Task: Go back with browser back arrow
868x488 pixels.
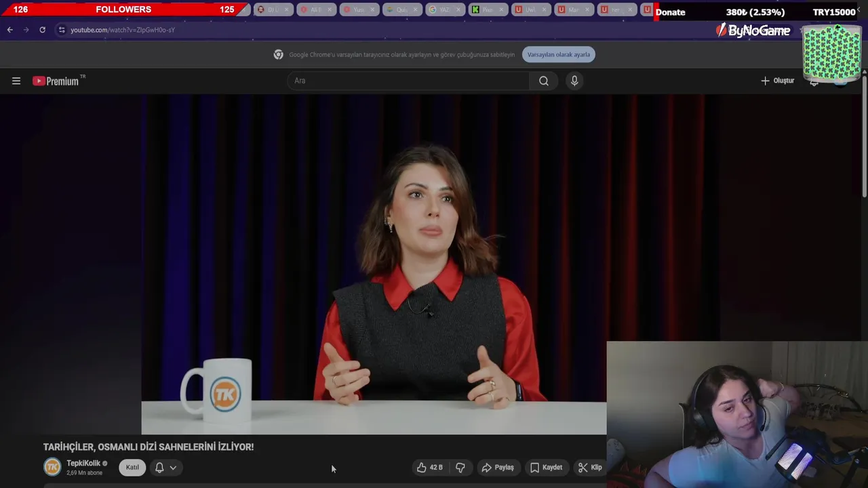Action: (x=9, y=30)
